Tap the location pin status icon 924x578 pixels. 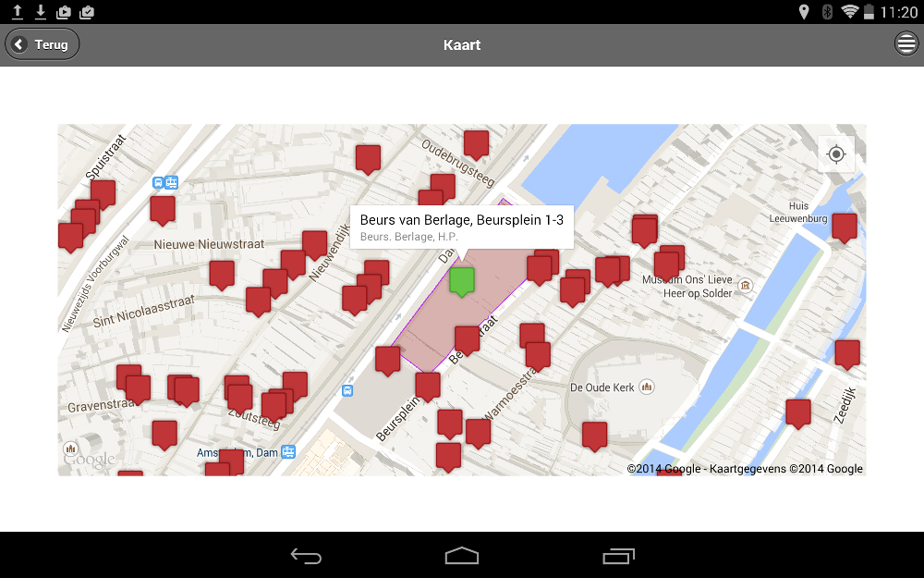coord(804,12)
